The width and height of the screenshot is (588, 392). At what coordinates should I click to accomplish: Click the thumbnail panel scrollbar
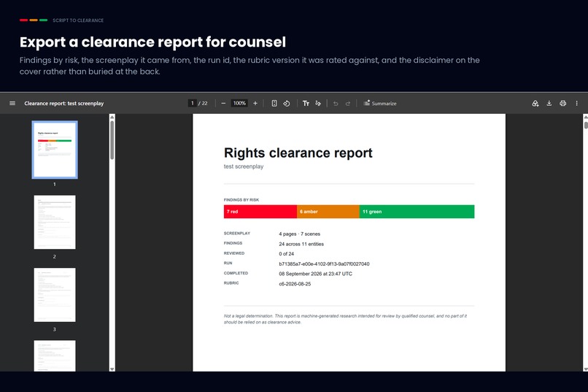[x=112, y=140]
